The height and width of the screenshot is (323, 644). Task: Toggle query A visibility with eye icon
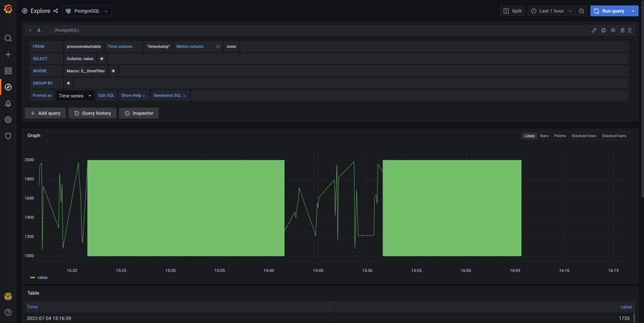click(x=613, y=30)
